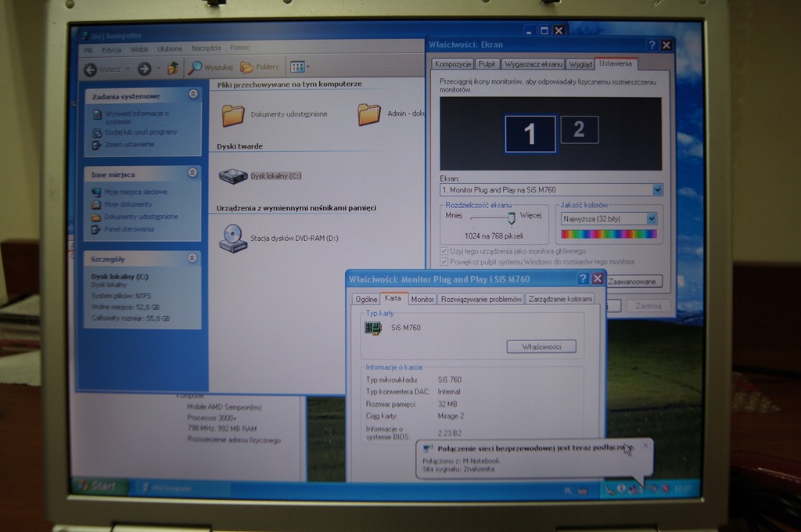Open the Ulubione menu
801x532 pixels.
pos(170,49)
